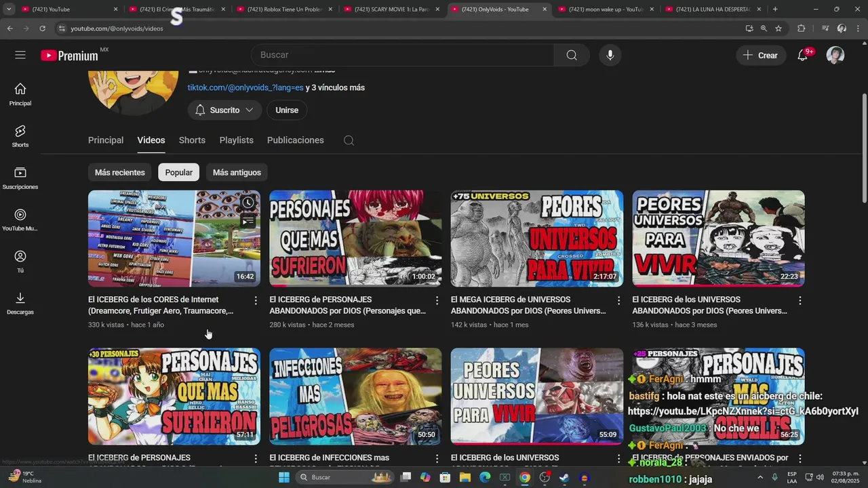Switch to moon wake up browser tab
Screen dimensions: 868x488
point(606,9)
